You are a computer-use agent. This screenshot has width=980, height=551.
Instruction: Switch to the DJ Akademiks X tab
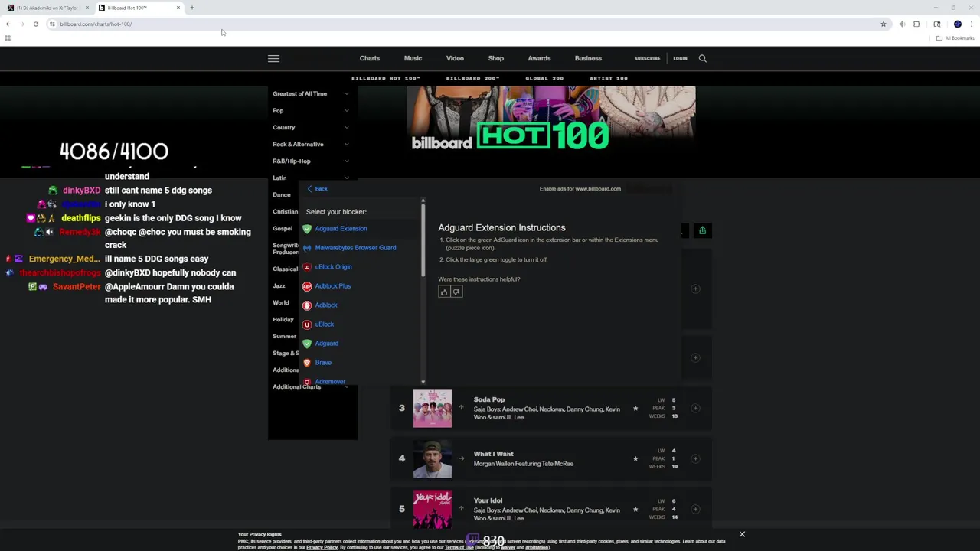[x=47, y=8]
